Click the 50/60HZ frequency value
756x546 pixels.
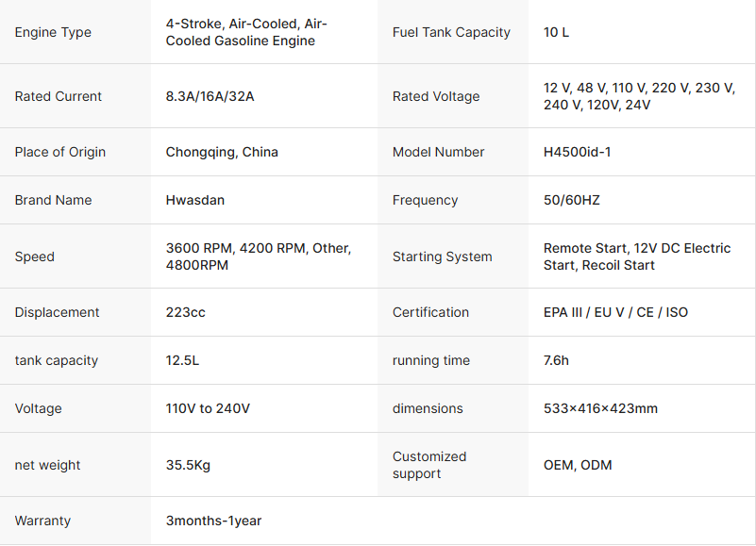coord(572,200)
